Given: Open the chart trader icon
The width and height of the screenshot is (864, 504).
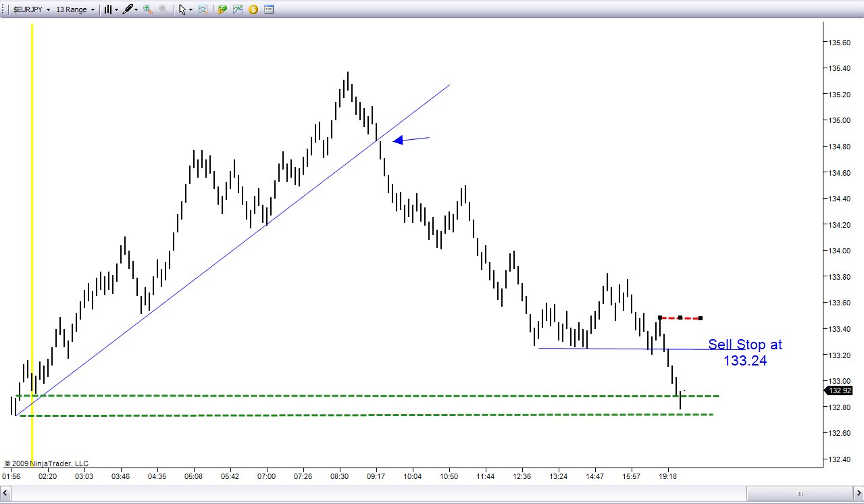Looking at the screenshot, I should 222,9.
